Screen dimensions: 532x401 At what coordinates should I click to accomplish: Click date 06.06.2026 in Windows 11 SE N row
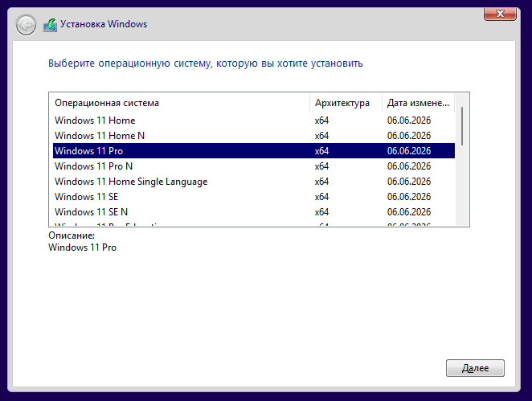pyautogui.click(x=409, y=212)
